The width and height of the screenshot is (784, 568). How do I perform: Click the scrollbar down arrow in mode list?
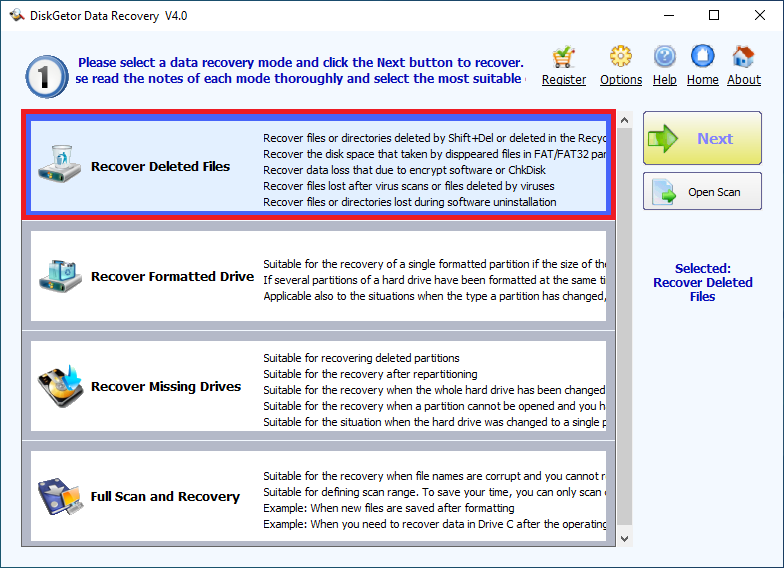pos(625,538)
